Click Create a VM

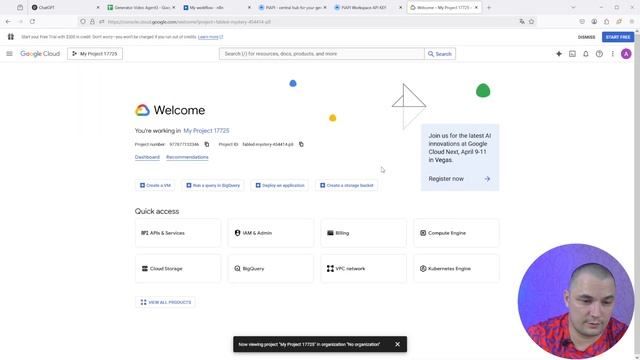155,185
